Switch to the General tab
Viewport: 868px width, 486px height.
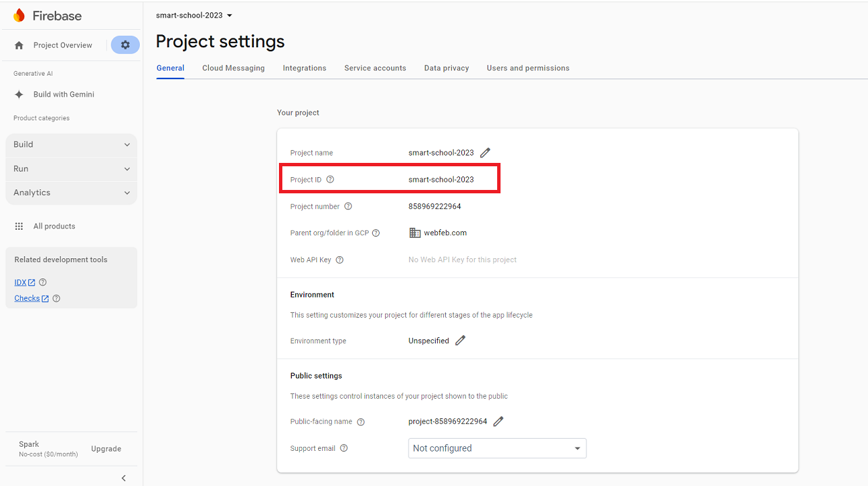pyautogui.click(x=170, y=68)
